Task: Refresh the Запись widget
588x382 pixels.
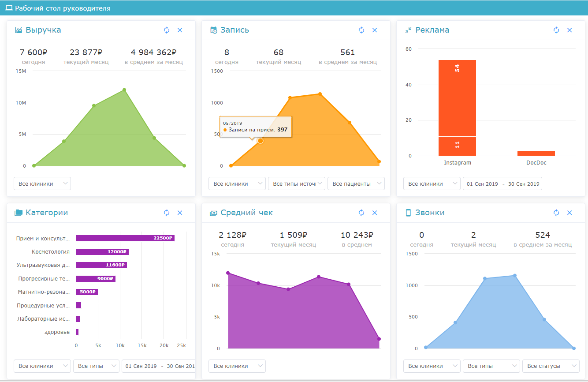Action: coord(361,30)
